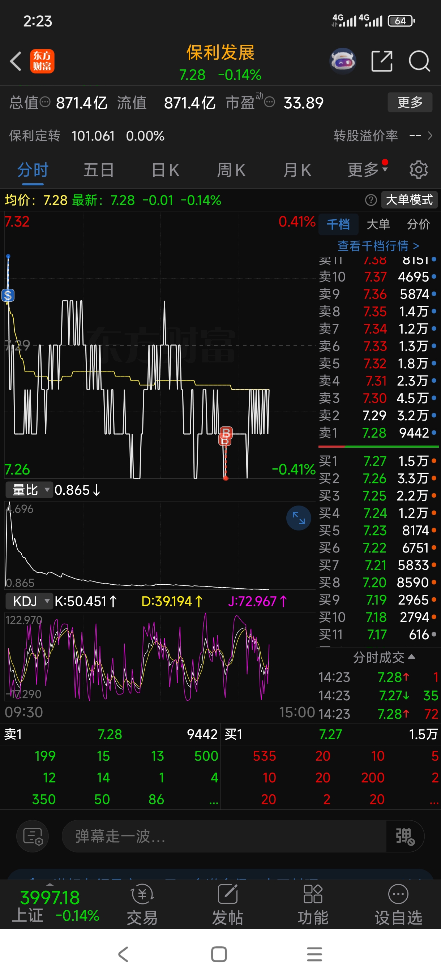Open the 保利定转 101.061 bond row

click(x=87, y=136)
